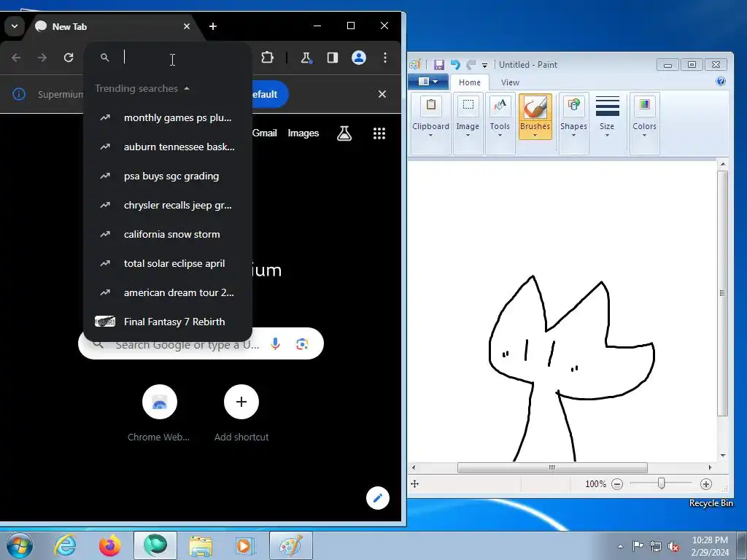The image size is (747, 560).
Task: Click the Paint zoom out minus button
Action: [x=617, y=484]
